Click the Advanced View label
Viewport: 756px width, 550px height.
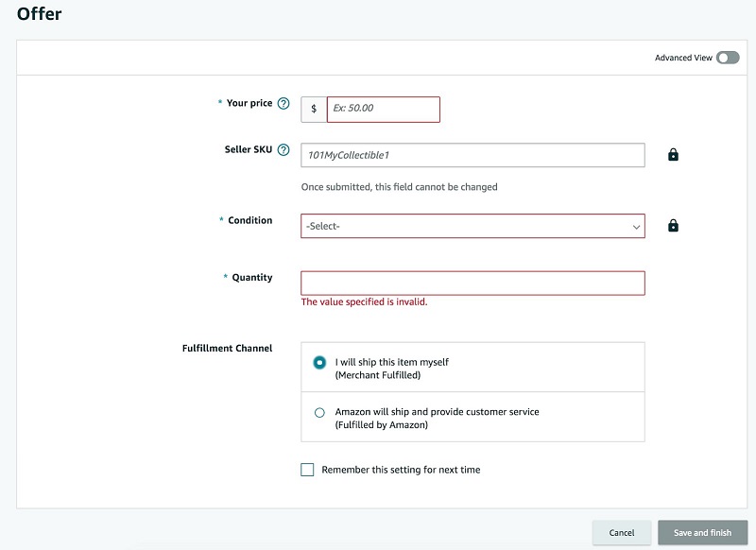tap(683, 58)
